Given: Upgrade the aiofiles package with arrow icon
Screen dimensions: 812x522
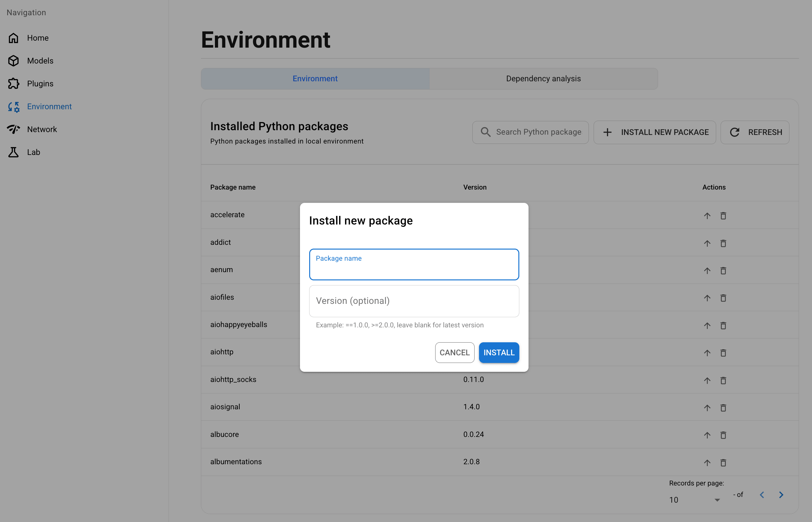Looking at the screenshot, I should [x=707, y=298].
